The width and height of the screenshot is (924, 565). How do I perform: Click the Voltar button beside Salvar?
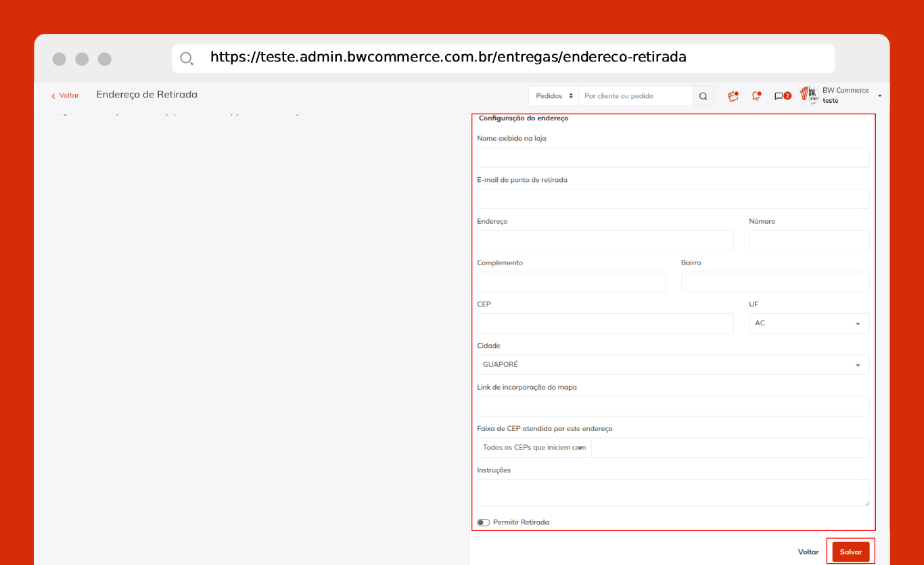click(x=808, y=552)
